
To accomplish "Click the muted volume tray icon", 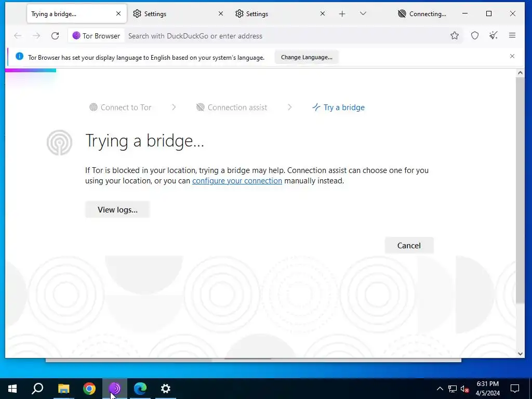I will pyautogui.click(x=464, y=389).
